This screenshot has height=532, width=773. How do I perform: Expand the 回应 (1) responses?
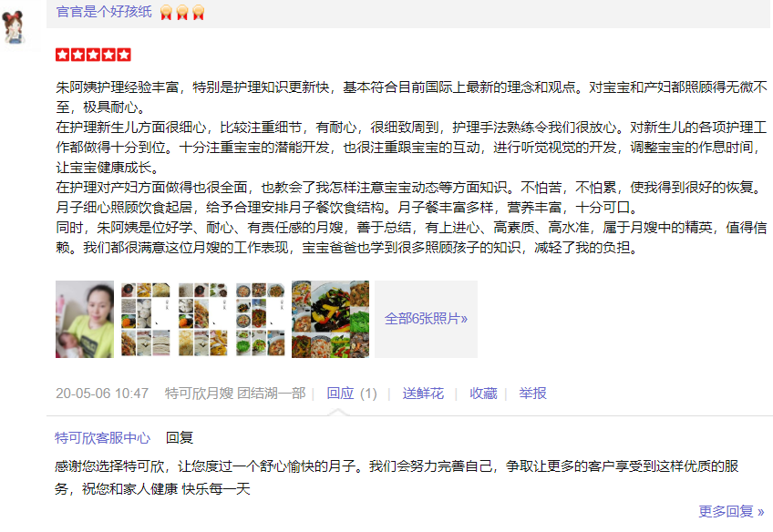352,394
